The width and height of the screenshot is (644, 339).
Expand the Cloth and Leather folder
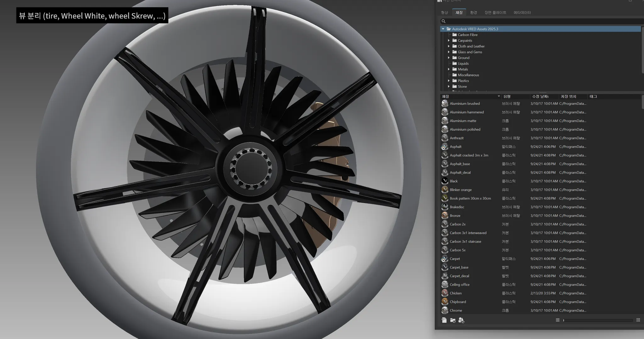pos(449,46)
